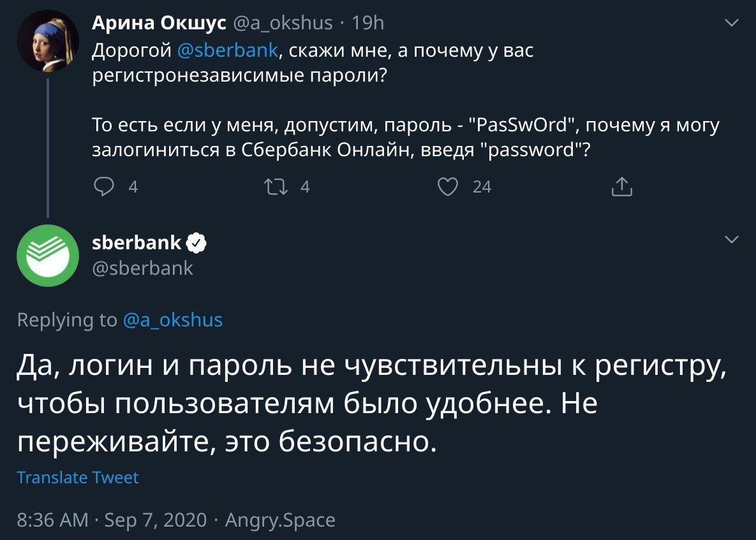Like the tweet with heart icon

[447, 187]
